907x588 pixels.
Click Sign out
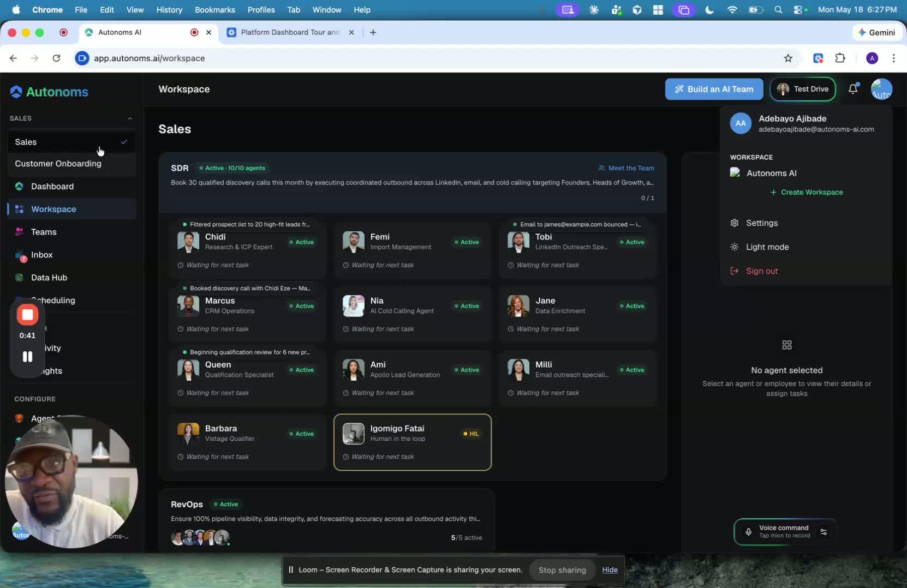[762, 271]
